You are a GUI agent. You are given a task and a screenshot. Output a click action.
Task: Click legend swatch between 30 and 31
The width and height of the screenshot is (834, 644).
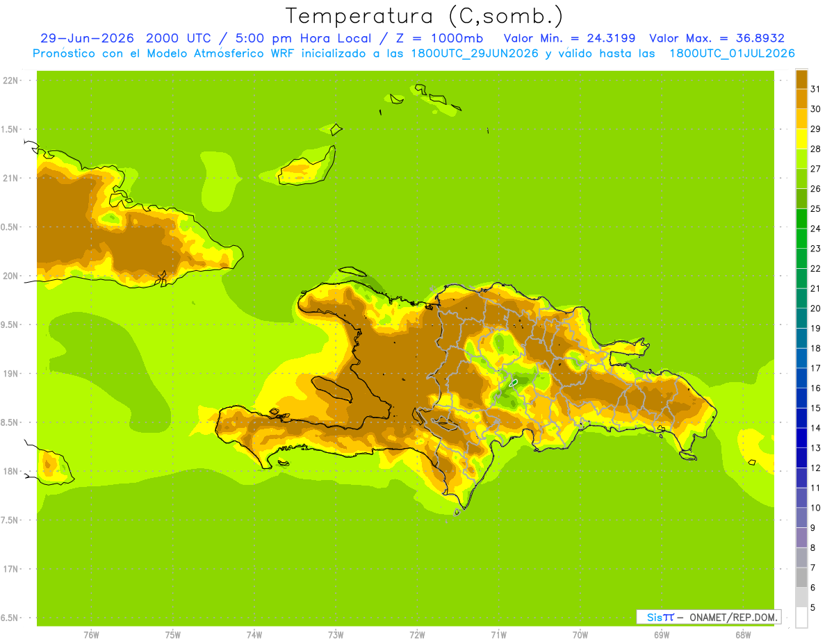[801, 99]
